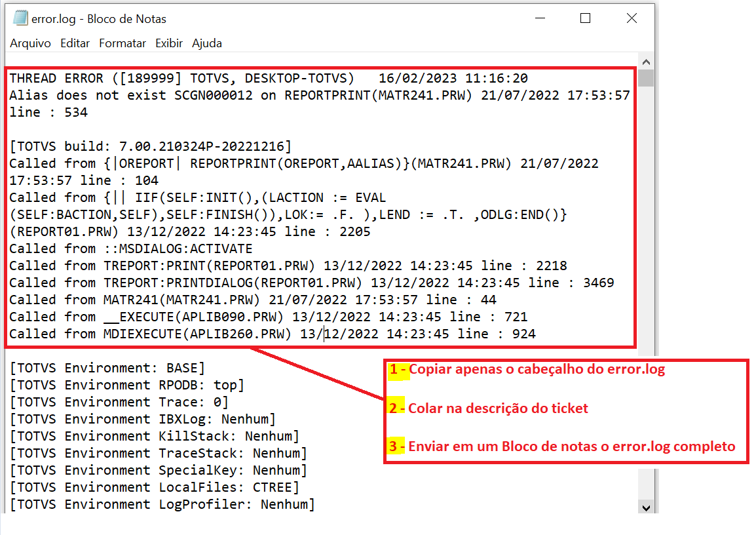Click '[TOTVS Environment Trace: 0]' line
Screen dimensions: 756x535
pyautogui.click(x=119, y=402)
